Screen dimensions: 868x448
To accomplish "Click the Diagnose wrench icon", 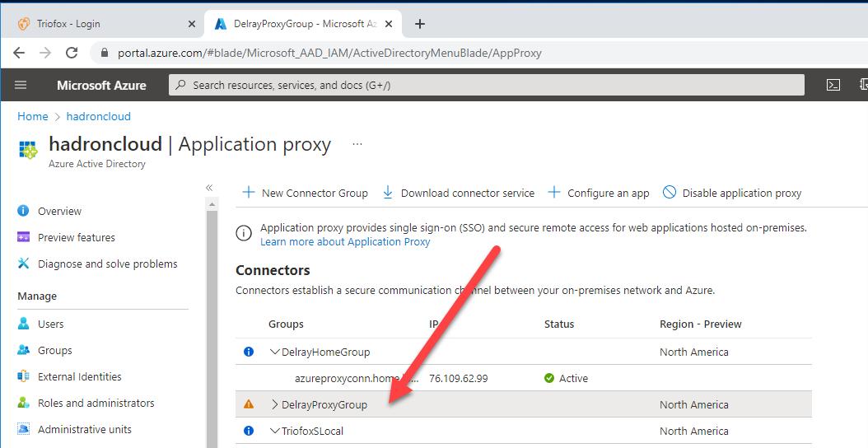I will [x=23, y=263].
